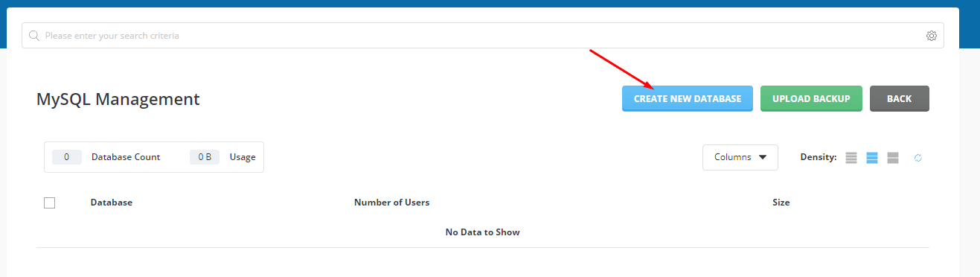Refresh the database table
The height and width of the screenshot is (277, 980).
[x=918, y=158]
